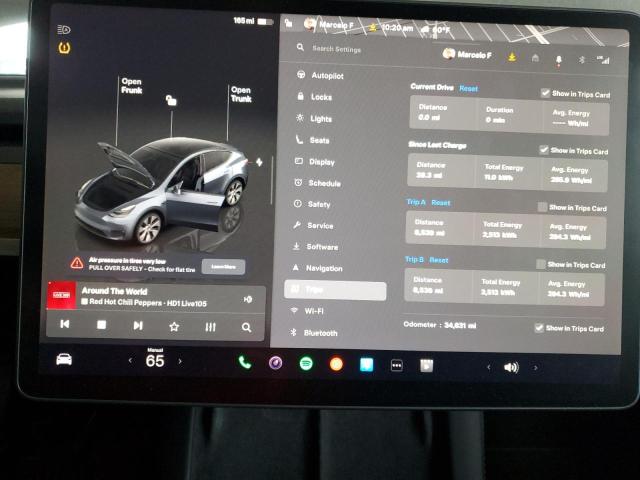Reset the Trip B counter
The width and height of the screenshot is (640, 480).
(x=438, y=260)
